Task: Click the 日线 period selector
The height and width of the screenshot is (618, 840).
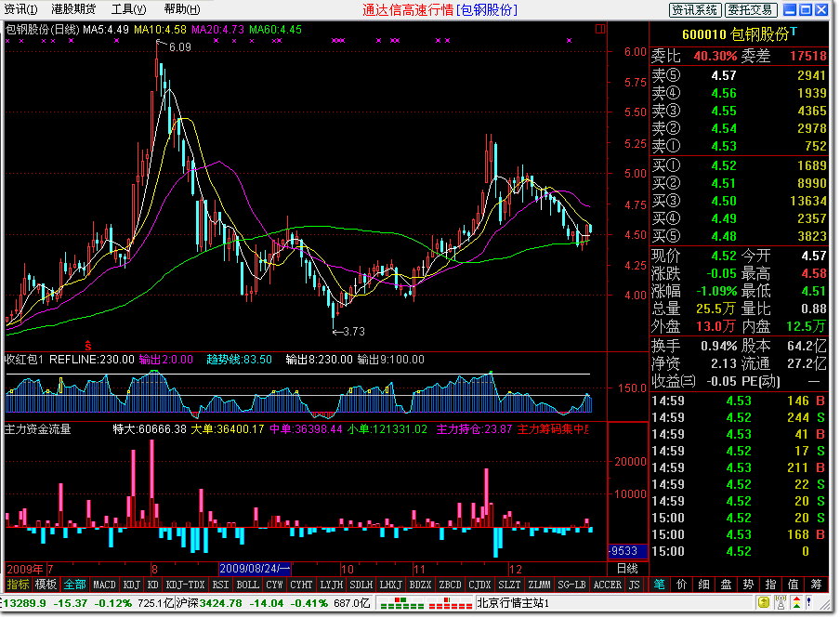Action: [x=627, y=568]
